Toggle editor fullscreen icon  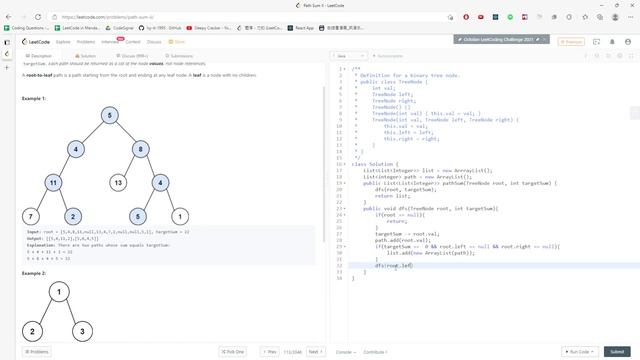pos(631,56)
